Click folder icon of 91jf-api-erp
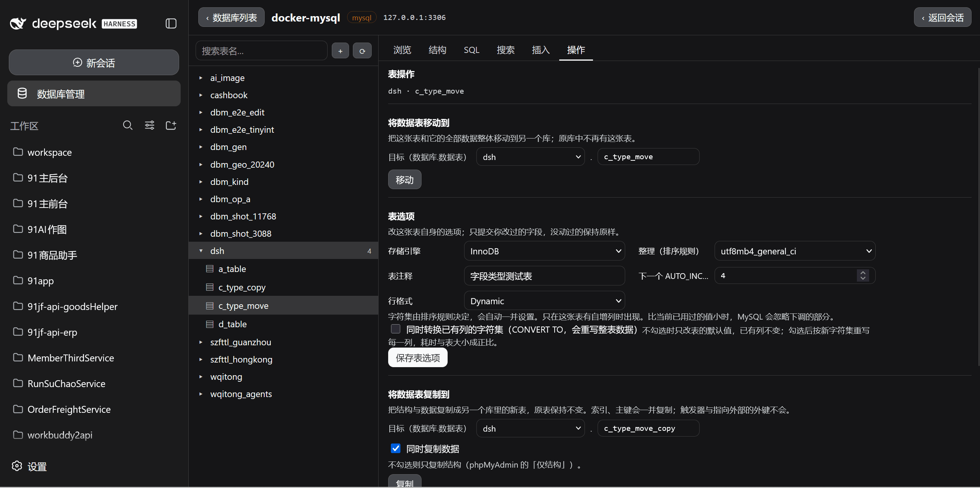 [x=18, y=332]
